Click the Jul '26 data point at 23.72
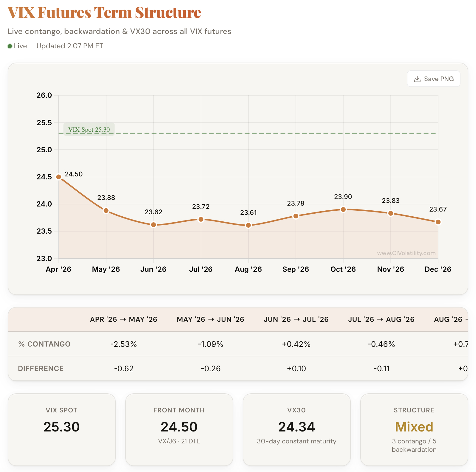The height and width of the screenshot is (472, 476). click(201, 219)
